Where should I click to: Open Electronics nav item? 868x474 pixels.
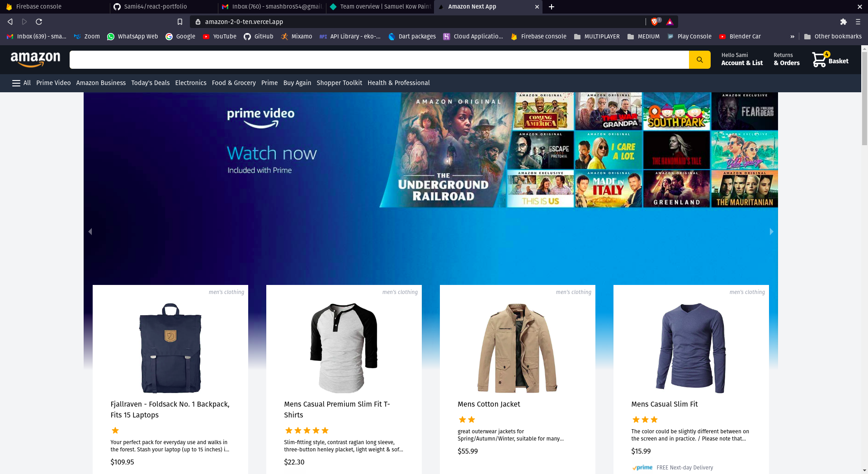pos(191,83)
